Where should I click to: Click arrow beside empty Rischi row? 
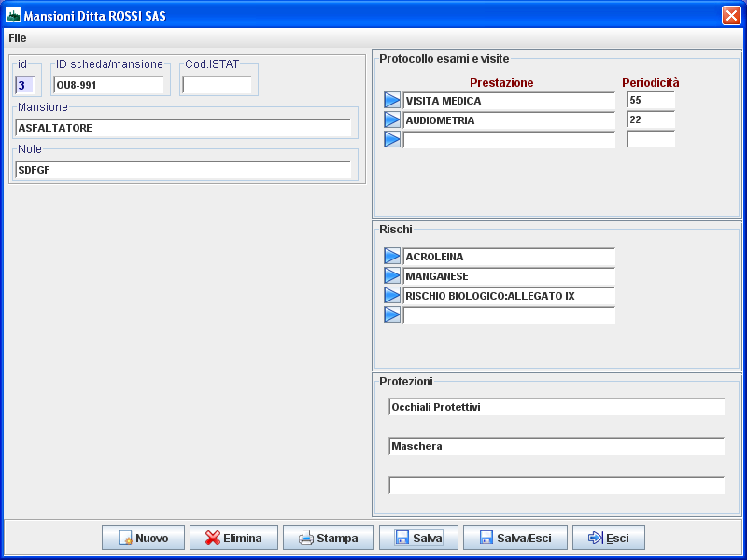click(x=392, y=315)
